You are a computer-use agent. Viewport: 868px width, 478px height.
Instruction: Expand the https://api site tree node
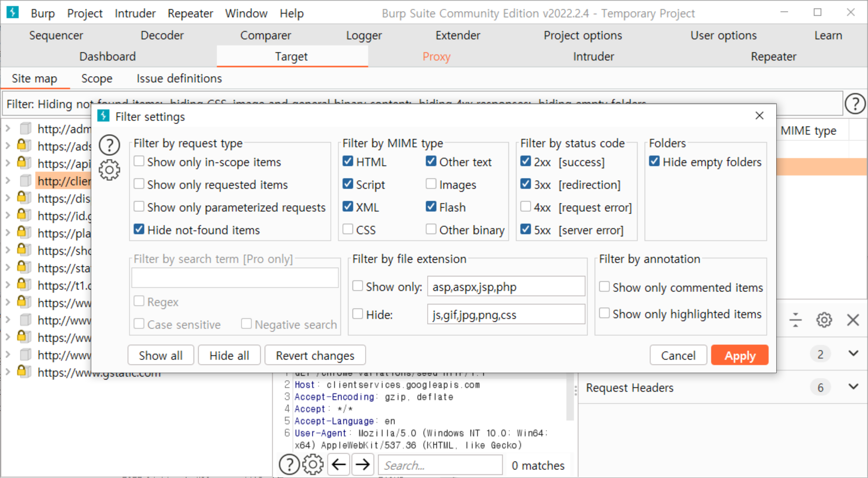[8, 163]
